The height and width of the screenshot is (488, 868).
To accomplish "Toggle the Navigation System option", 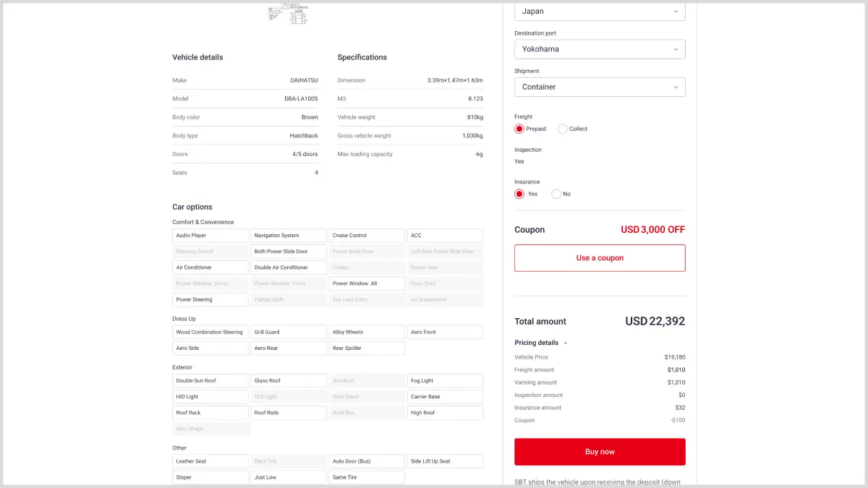I will click(x=288, y=235).
